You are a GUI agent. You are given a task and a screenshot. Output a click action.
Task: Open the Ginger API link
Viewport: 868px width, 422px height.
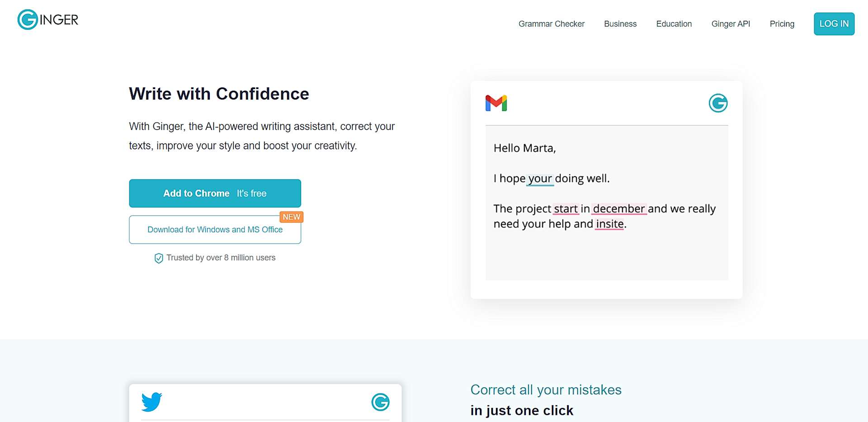point(731,24)
